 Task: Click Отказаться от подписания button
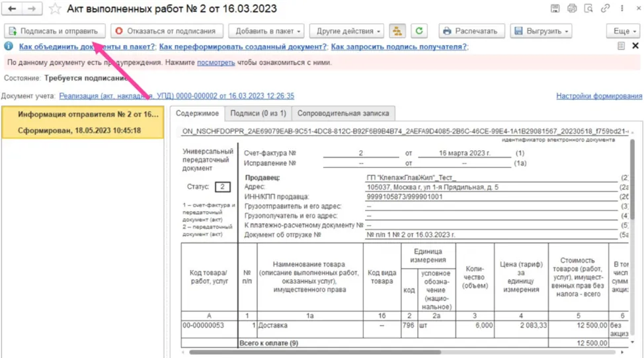point(167,31)
